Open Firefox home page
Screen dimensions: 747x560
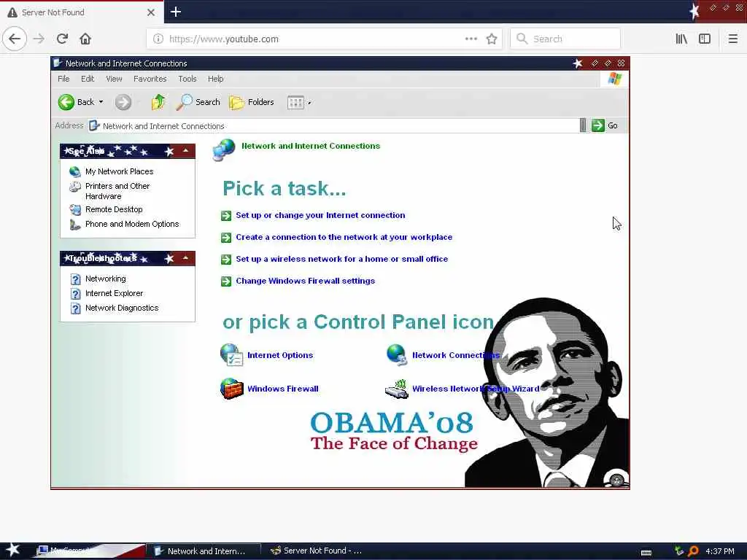pyautogui.click(x=85, y=39)
